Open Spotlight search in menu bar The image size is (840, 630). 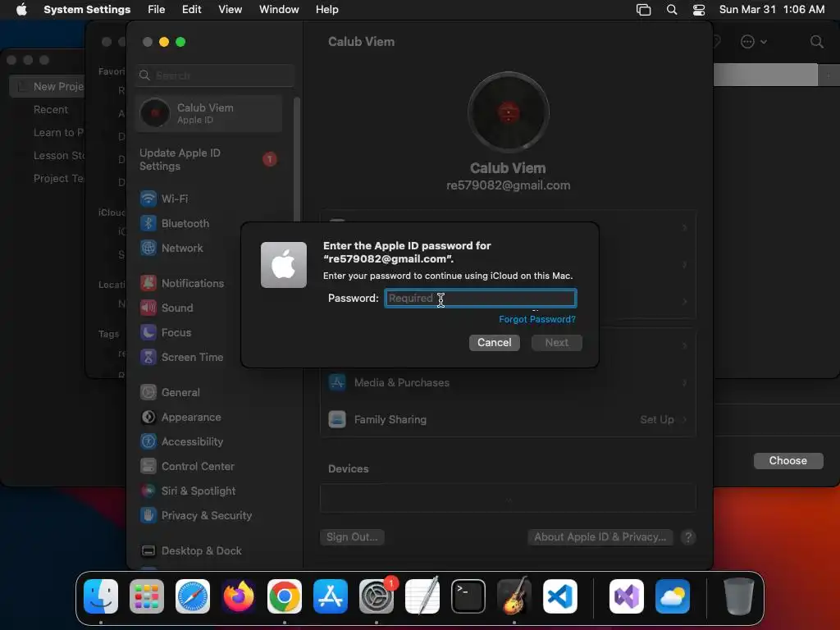[x=671, y=10]
